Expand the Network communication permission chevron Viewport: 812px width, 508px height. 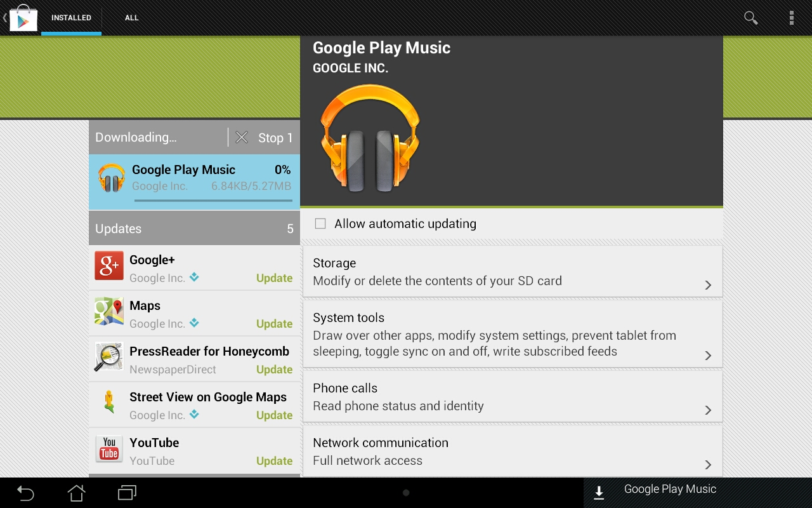(x=709, y=465)
